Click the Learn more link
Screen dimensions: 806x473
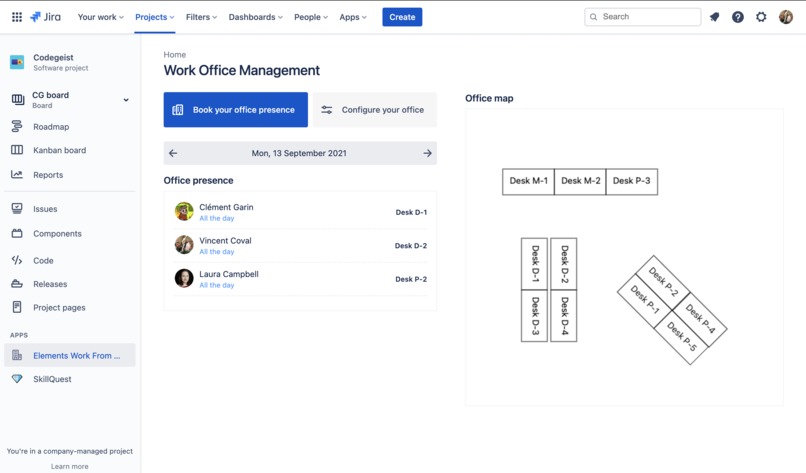pyautogui.click(x=69, y=466)
